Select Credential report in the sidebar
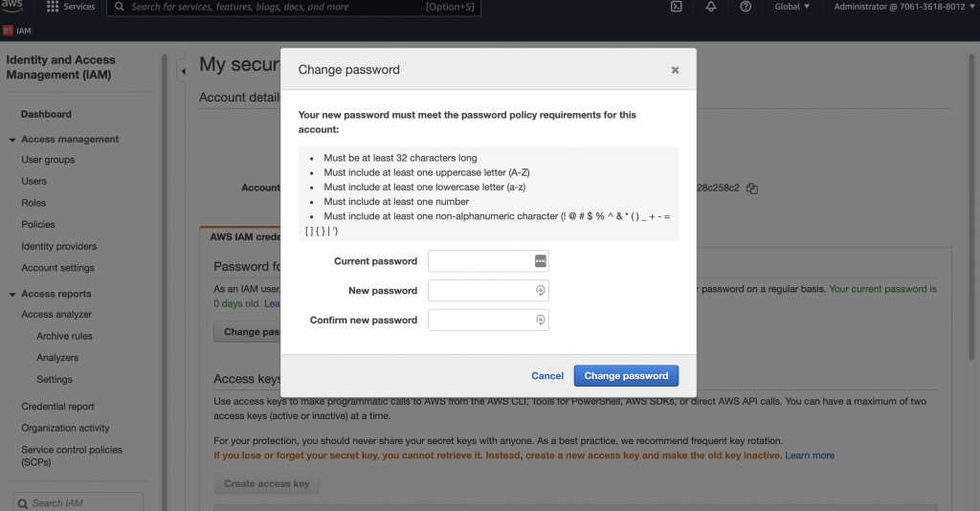The height and width of the screenshot is (511, 980). [57, 407]
